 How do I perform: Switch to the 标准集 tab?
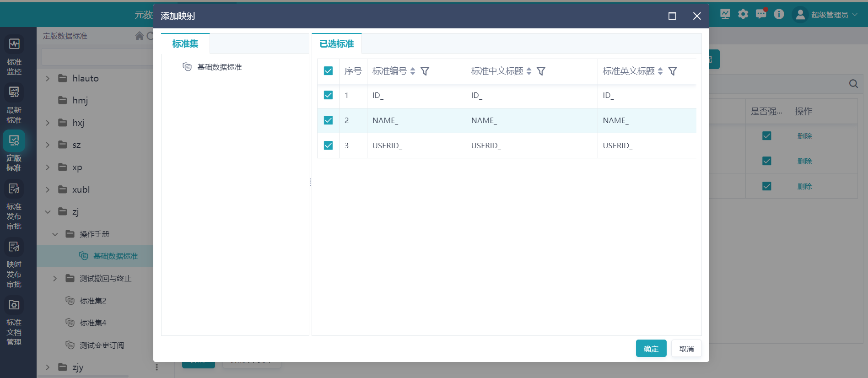click(x=185, y=44)
